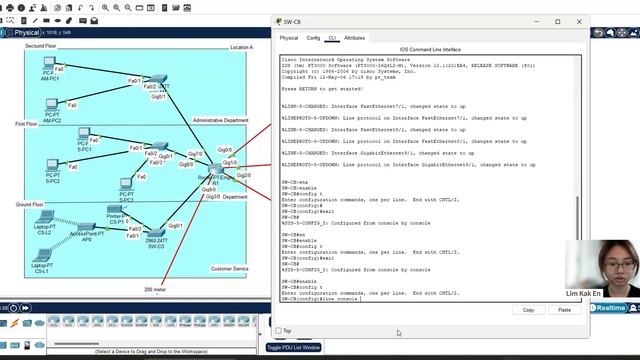Switch to the Physical workspace mode
Screen dimensions: 640x360
23,33
